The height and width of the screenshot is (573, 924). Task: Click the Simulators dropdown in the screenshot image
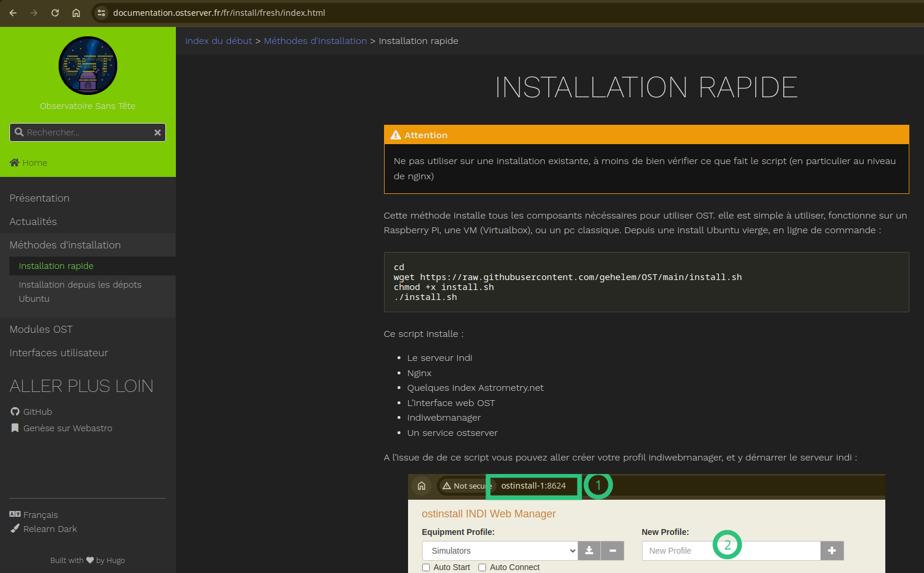click(500, 551)
